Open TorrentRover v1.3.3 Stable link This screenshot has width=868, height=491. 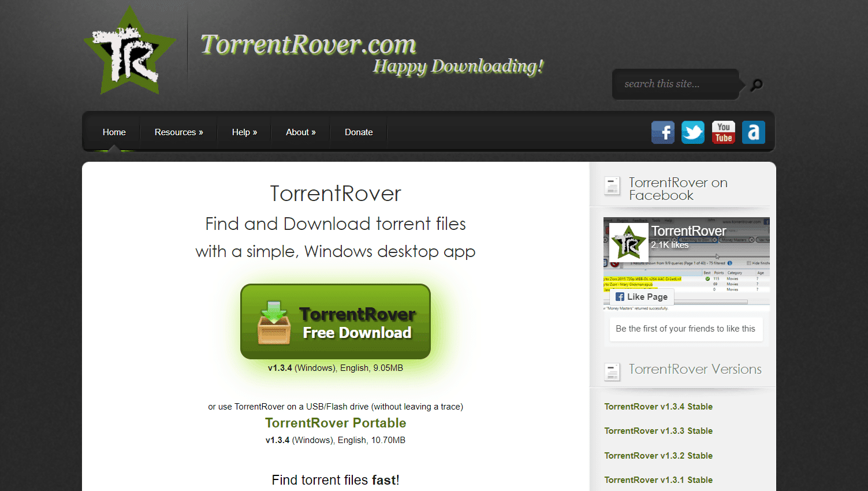point(658,431)
